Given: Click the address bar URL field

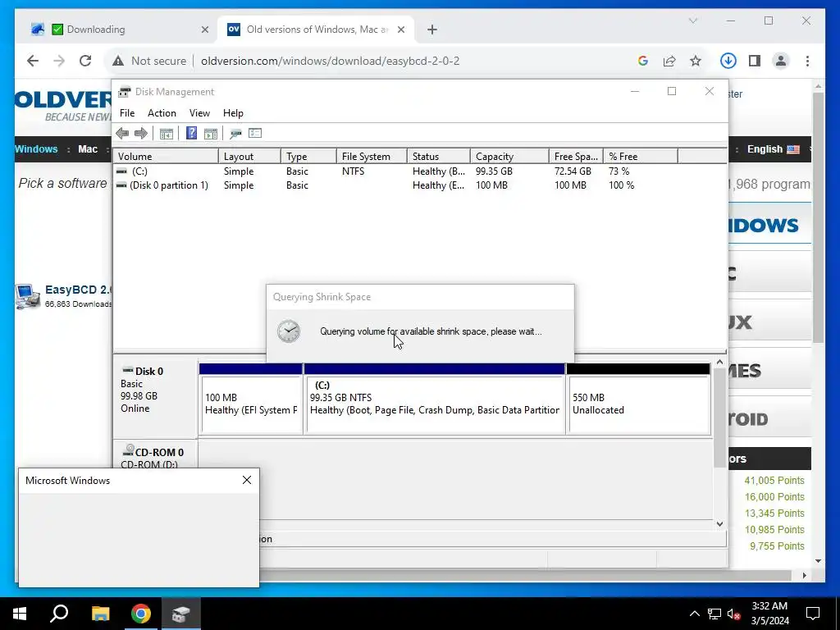Looking at the screenshot, I should point(330,61).
